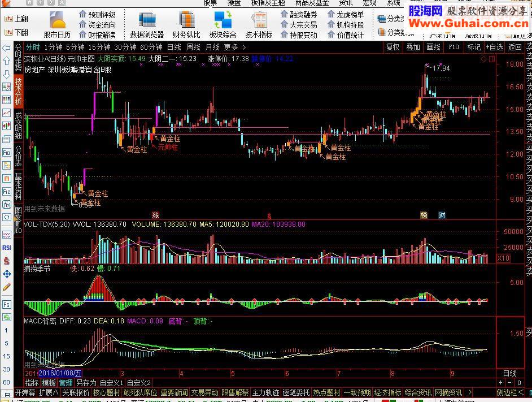Open 财务纵比 financial comparison icon
Image resolution: width=532 pixels, height=402 pixels.
pyautogui.click(x=186, y=24)
